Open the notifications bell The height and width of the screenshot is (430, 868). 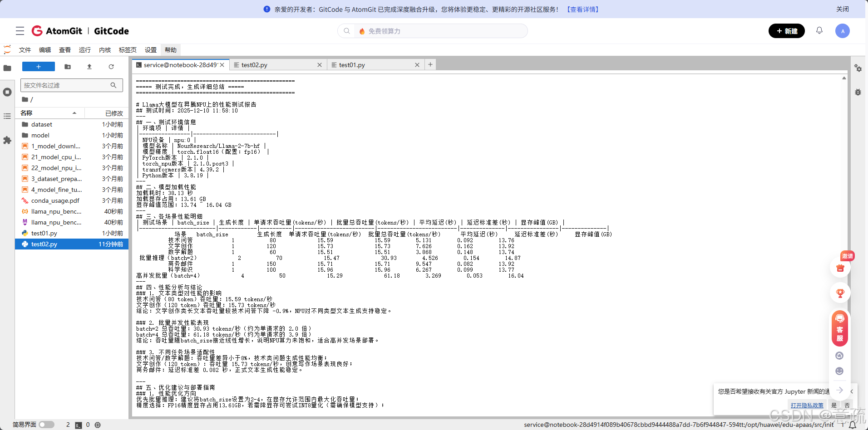[x=819, y=30]
